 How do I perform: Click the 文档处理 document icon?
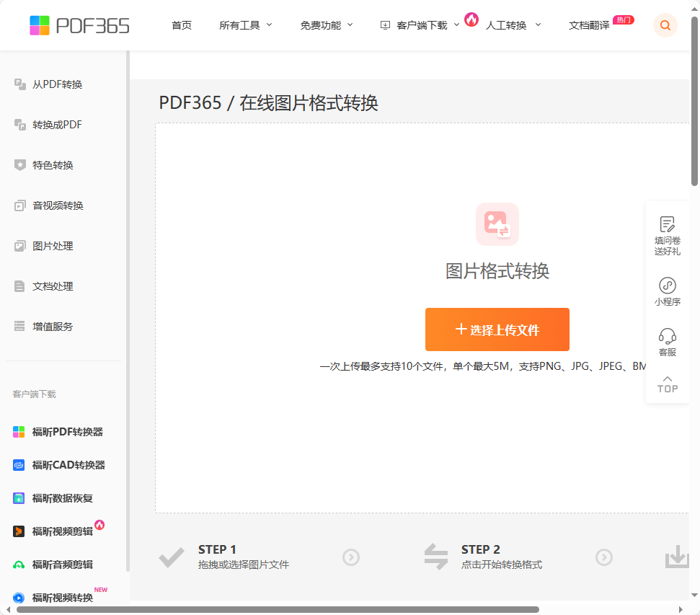click(x=19, y=286)
